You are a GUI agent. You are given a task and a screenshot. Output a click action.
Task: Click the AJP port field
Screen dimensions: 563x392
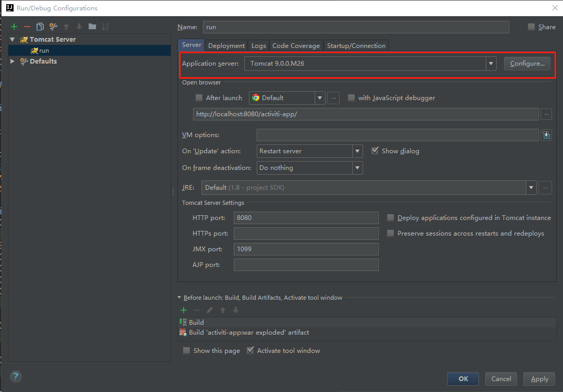pos(306,265)
